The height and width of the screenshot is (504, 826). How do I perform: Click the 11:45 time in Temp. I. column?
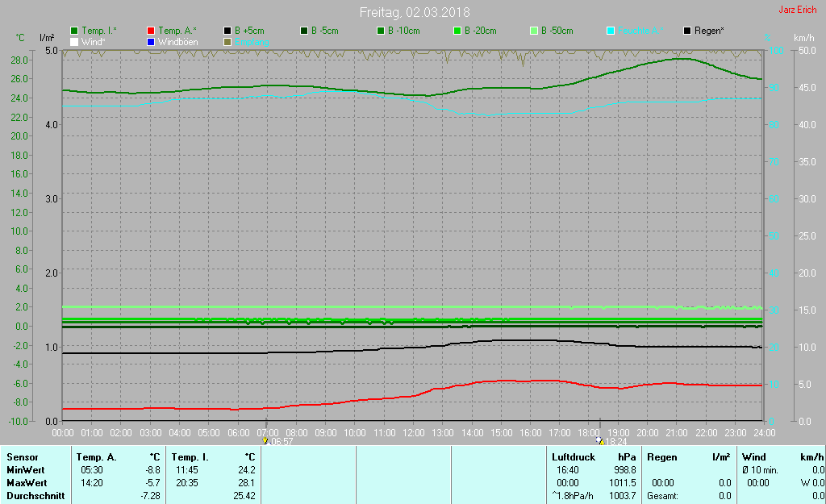[x=187, y=470]
